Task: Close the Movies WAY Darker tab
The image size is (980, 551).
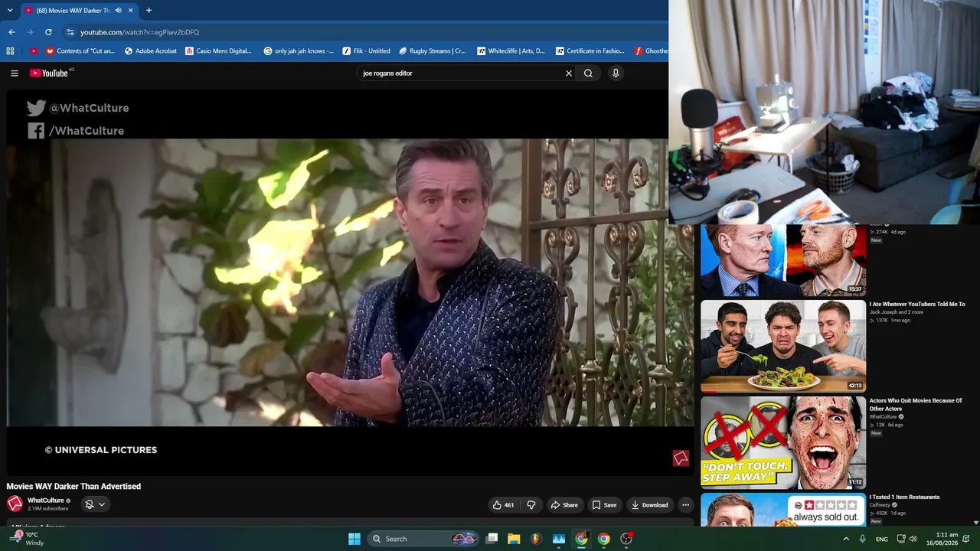Action: coord(130,11)
